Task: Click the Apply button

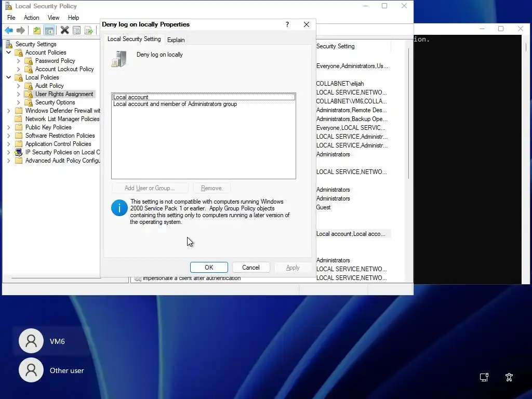Action: pyautogui.click(x=292, y=268)
